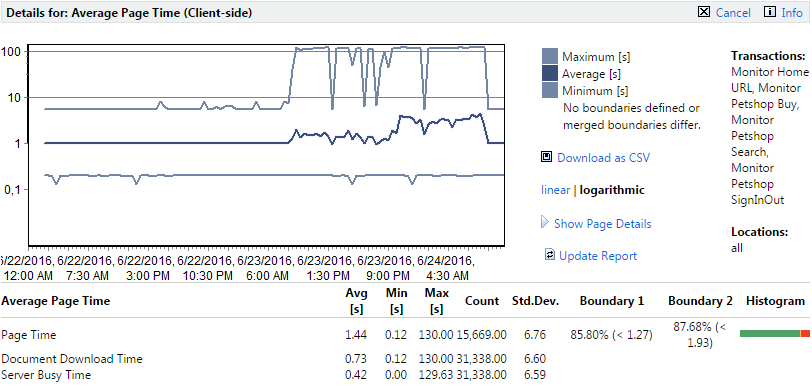
Task: Open the Info link
Action: point(792,13)
